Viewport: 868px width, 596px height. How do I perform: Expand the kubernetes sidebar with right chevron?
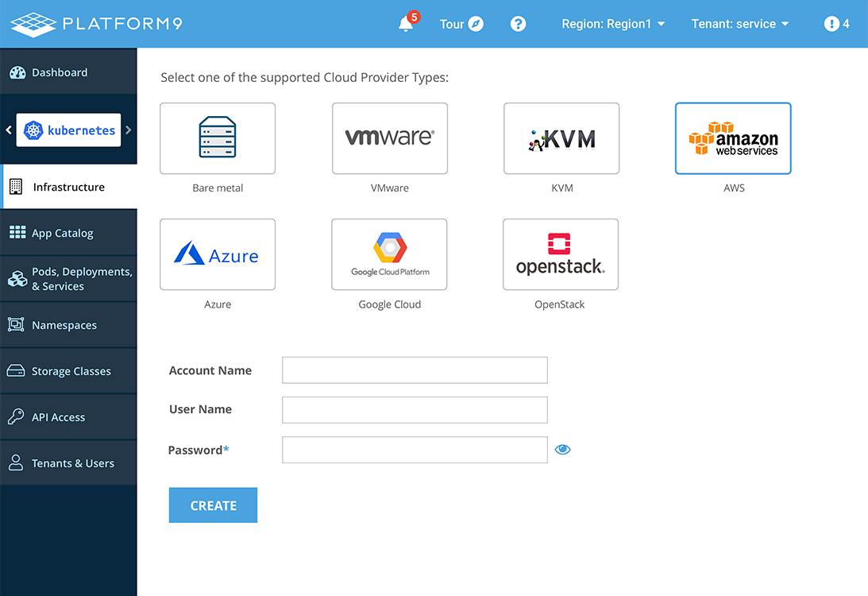coord(130,130)
